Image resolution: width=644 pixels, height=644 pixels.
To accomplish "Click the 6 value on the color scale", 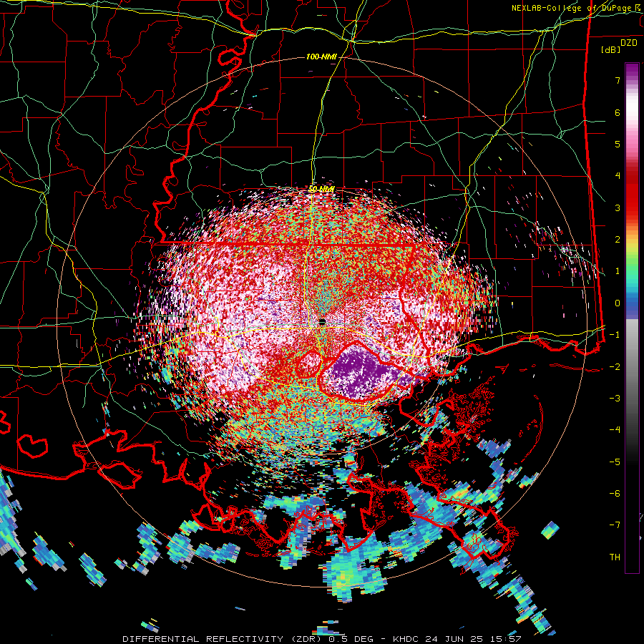I will 618,112.
